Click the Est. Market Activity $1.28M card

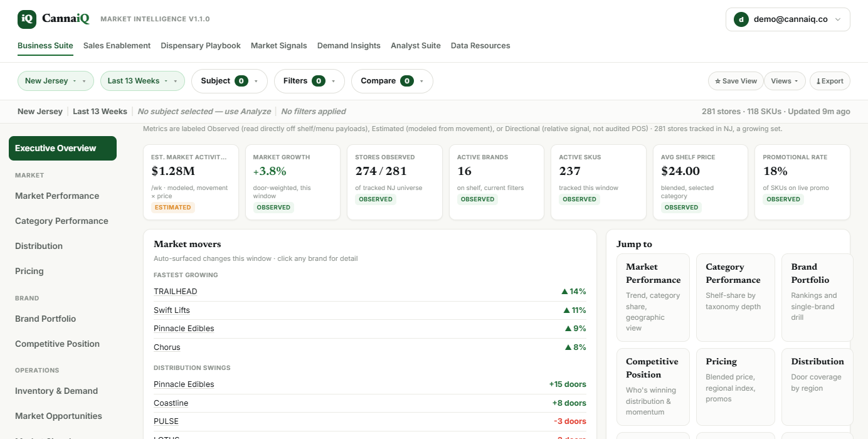pos(191,182)
